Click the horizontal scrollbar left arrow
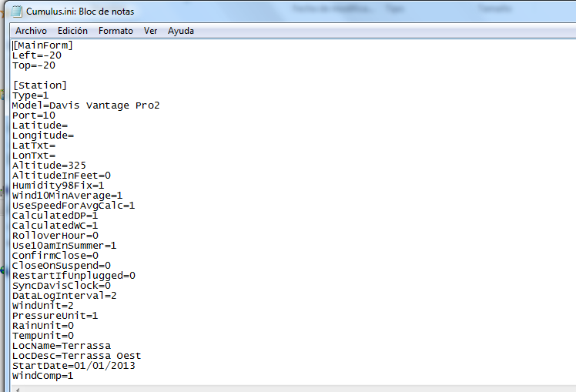Image resolution: width=576 pixels, height=392 pixels. pyautogui.click(x=16, y=387)
